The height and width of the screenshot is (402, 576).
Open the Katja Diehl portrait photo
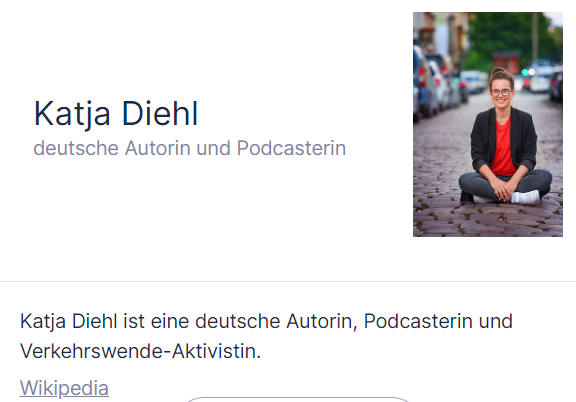(x=488, y=124)
